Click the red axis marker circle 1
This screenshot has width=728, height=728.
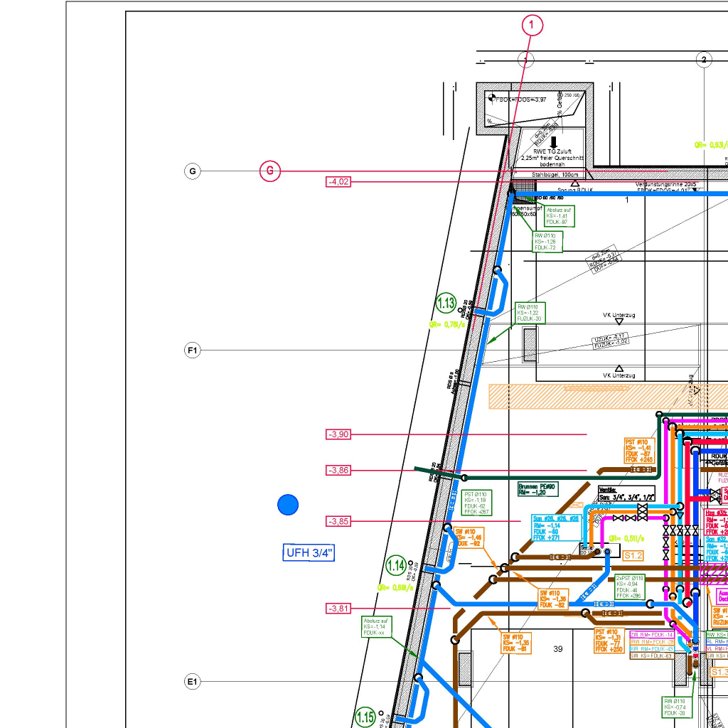[532, 26]
